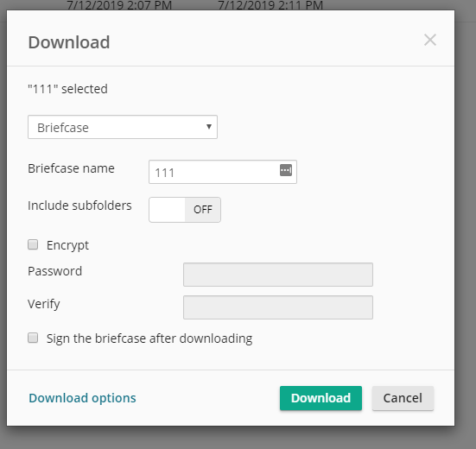Image resolution: width=476 pixels, height=449 pixels.
Task: Click the Verify password field
Action: (x=278, y=307)
